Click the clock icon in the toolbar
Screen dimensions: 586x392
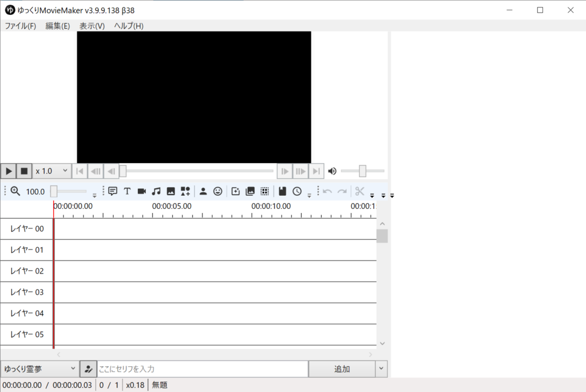297,191
